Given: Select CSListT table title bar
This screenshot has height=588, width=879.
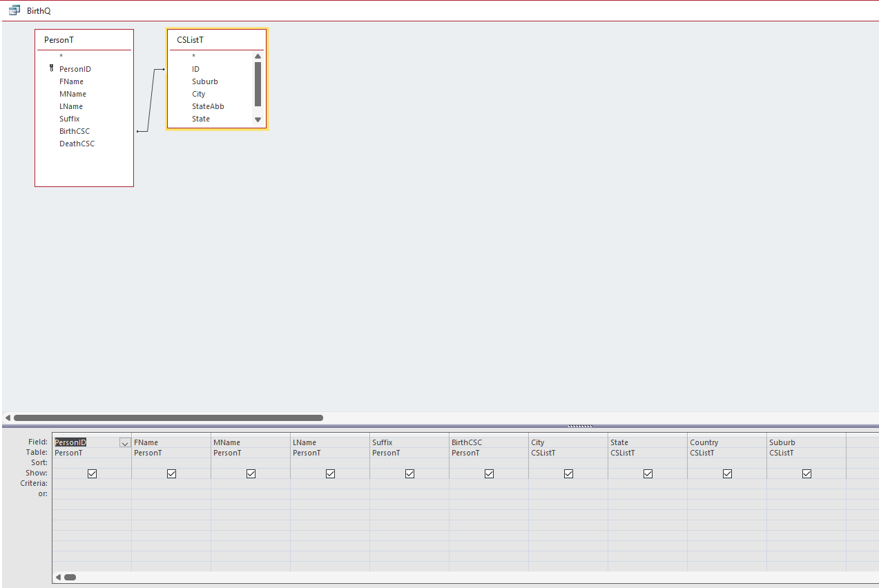Looking at the screenshot, I should point(217,40).
